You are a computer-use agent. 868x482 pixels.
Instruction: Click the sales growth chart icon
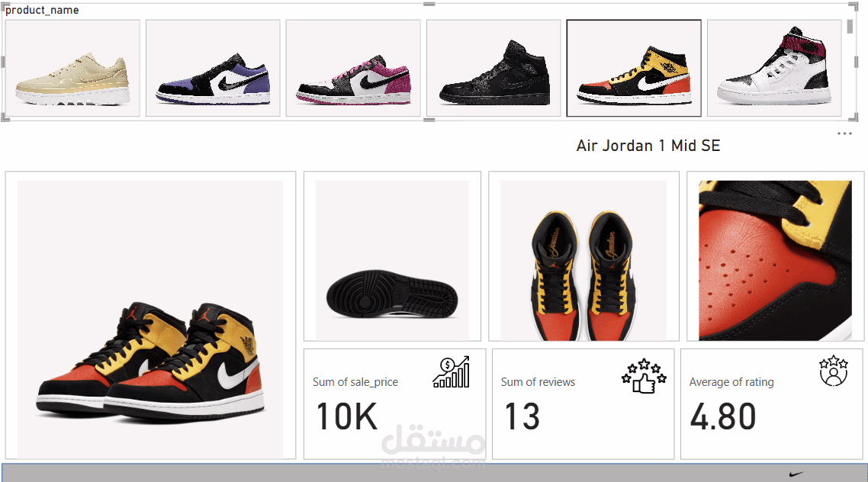point(451,372)
